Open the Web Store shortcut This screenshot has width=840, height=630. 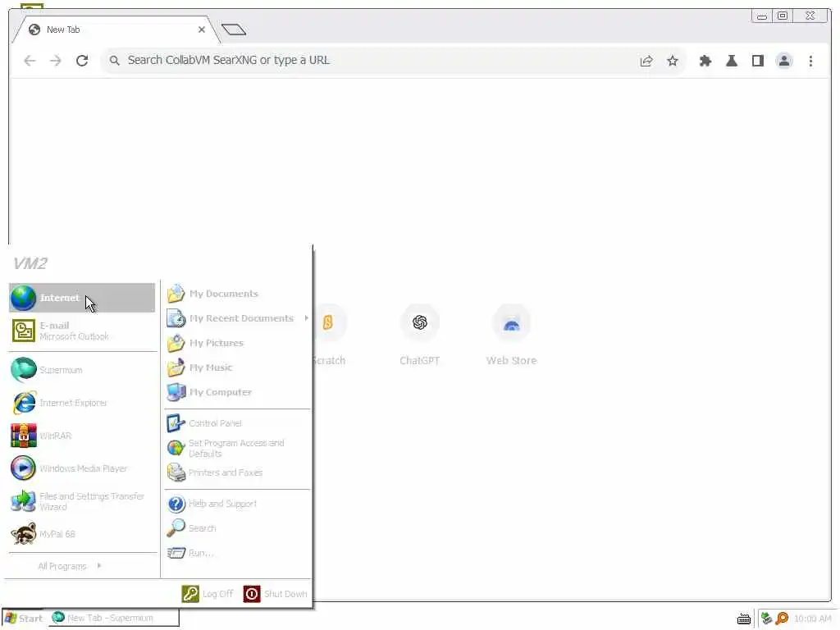tap(512, 335)
